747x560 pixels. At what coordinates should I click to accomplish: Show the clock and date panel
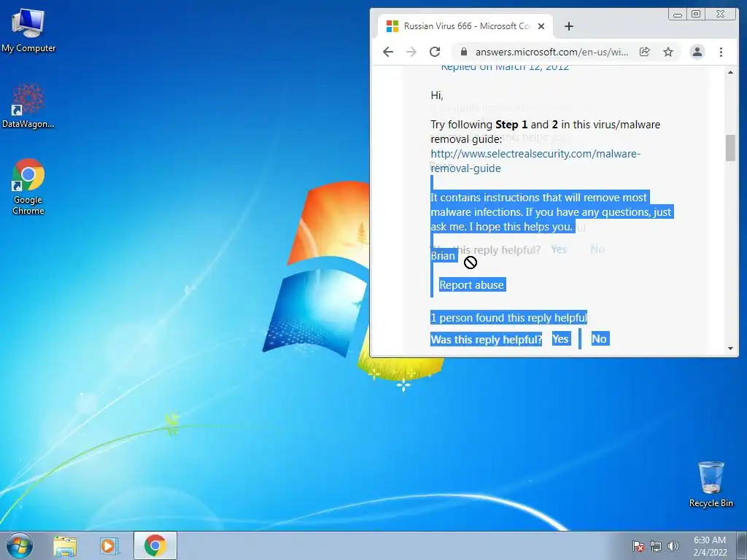pos(710,546)
